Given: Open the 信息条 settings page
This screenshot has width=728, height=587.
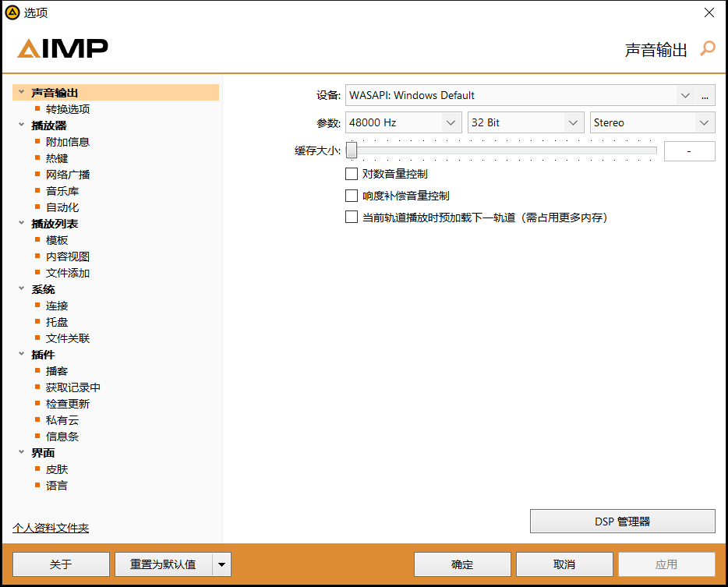Looking at the screenshot, I should coord(62,437).
